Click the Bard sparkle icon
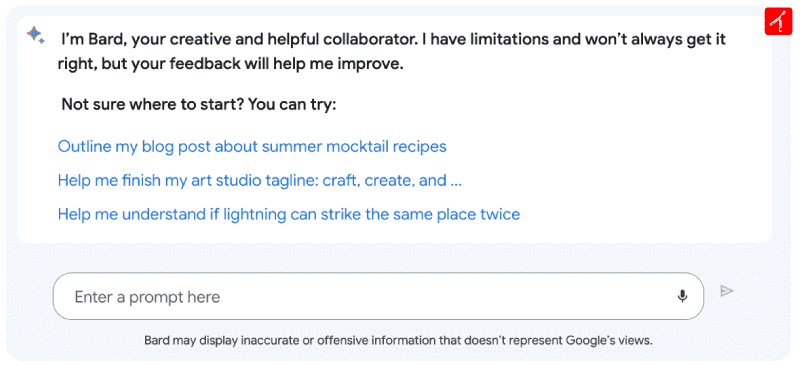The width and height of the screenshot is (800, 366). [x=35, y=35]
